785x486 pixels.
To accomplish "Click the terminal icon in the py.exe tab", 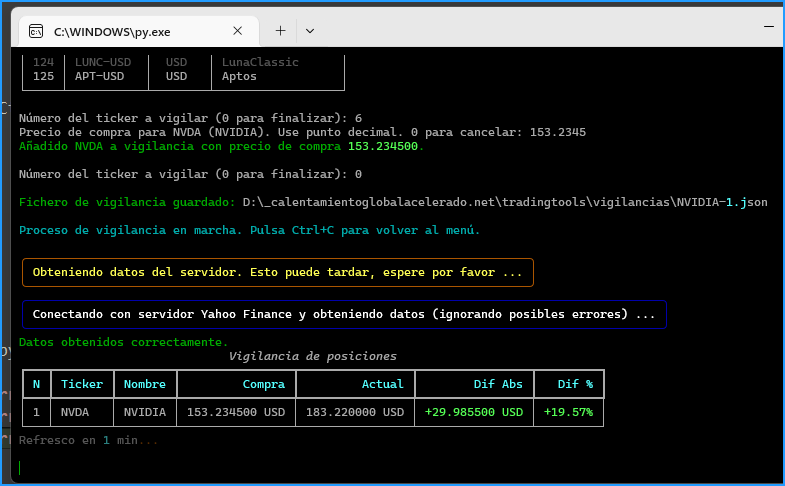I will (36, 31).
